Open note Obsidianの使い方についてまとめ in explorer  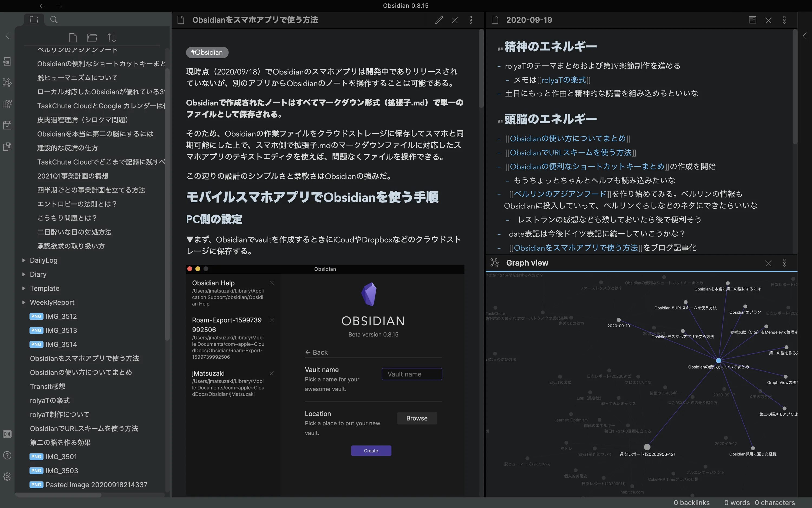(x=81, y=372)
